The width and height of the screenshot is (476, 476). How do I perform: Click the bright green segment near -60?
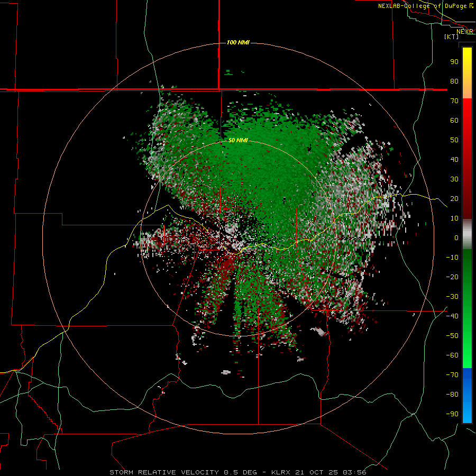467,358
